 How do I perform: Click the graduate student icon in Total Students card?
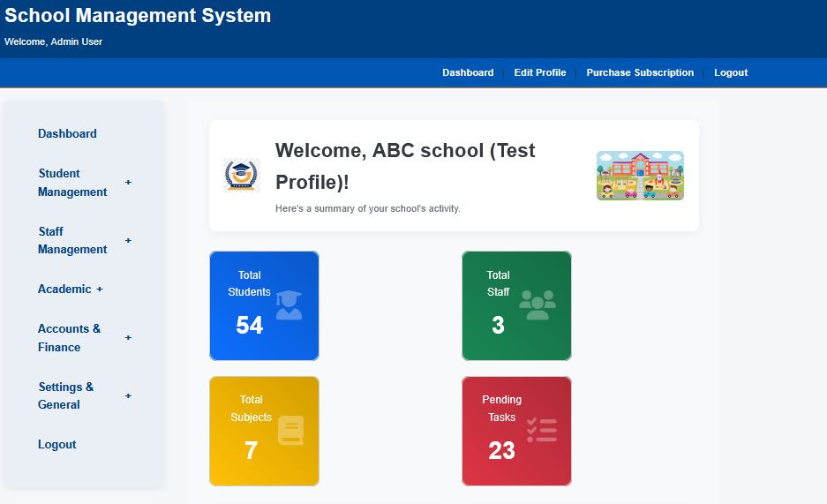pos(289,305)
